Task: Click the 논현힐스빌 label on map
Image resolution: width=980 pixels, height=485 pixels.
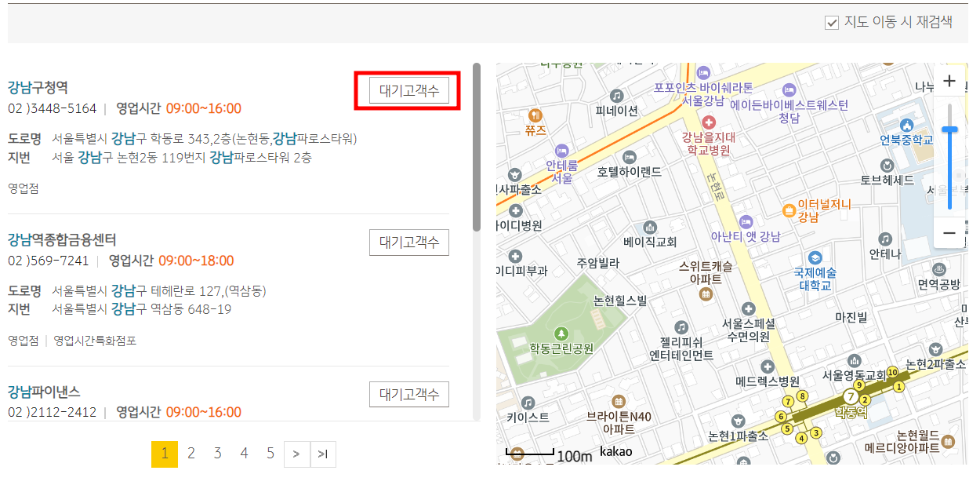Action: click(x=620, y=301)
